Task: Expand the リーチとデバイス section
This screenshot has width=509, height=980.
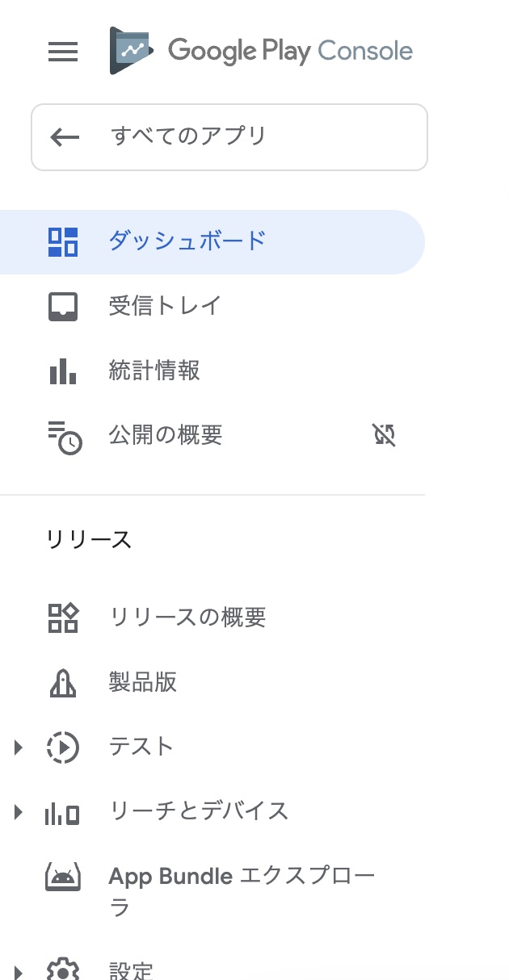Action: (x=19, y=811)
